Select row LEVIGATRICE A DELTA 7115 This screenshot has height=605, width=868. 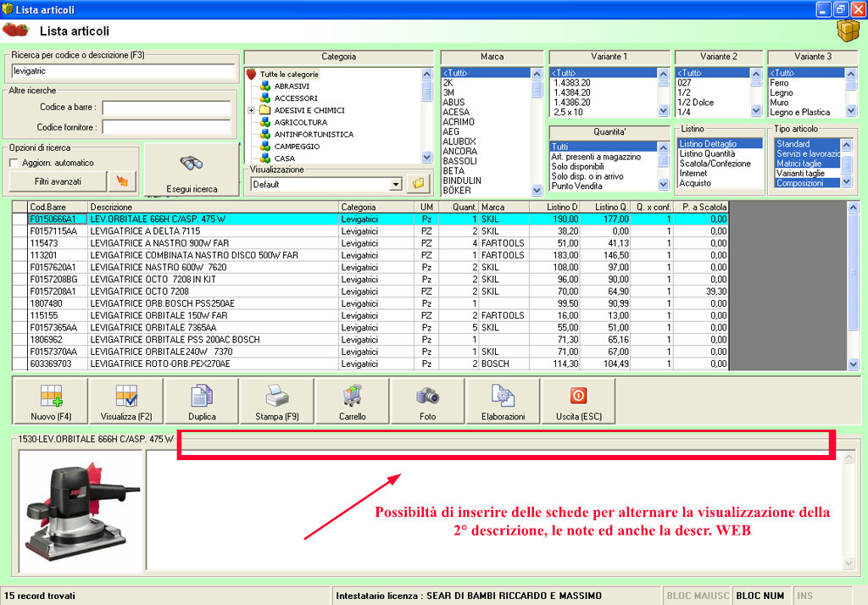pyautogui.click(x=370, y=231)
